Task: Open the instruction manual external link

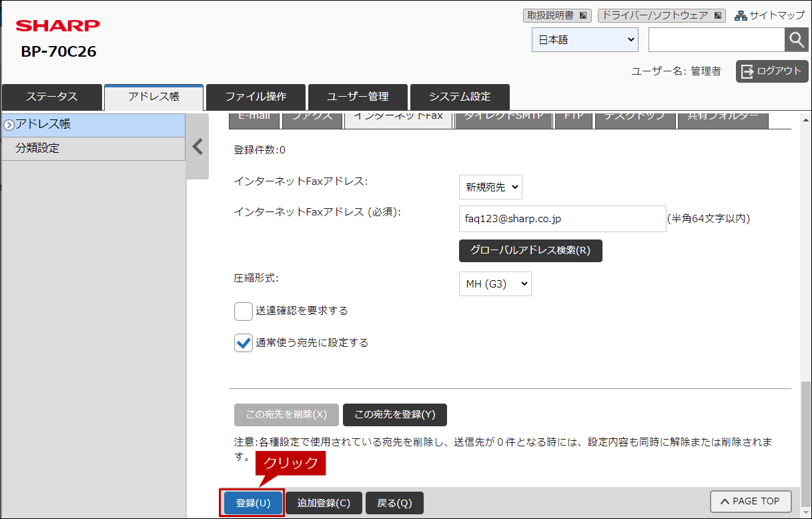Action: [556, 15]
